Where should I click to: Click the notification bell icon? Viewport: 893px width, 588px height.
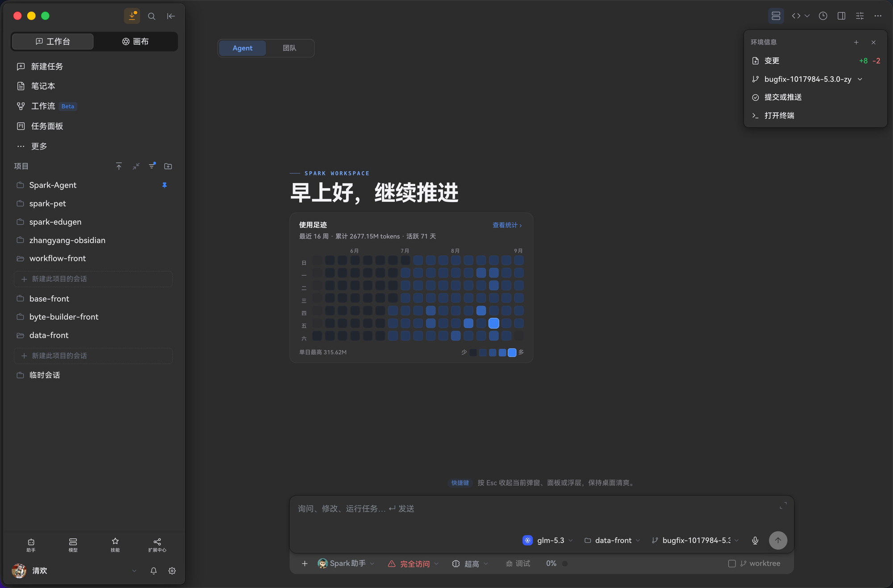click(154, 571)
